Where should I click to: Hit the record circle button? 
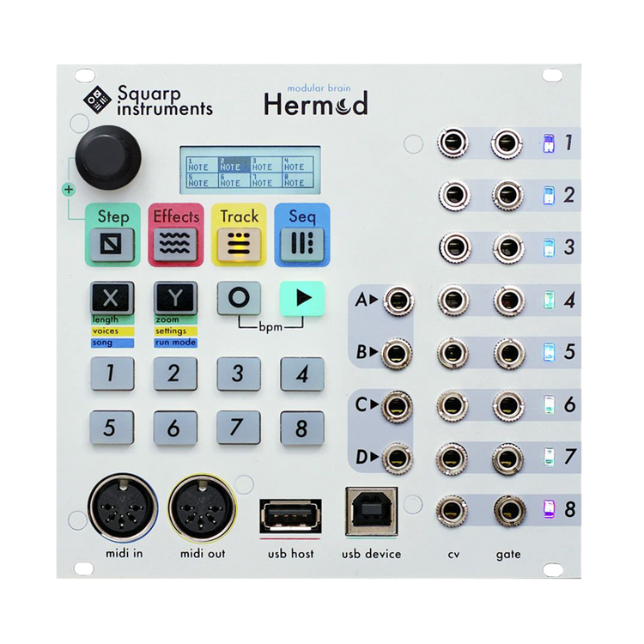(x=239, y=298)
